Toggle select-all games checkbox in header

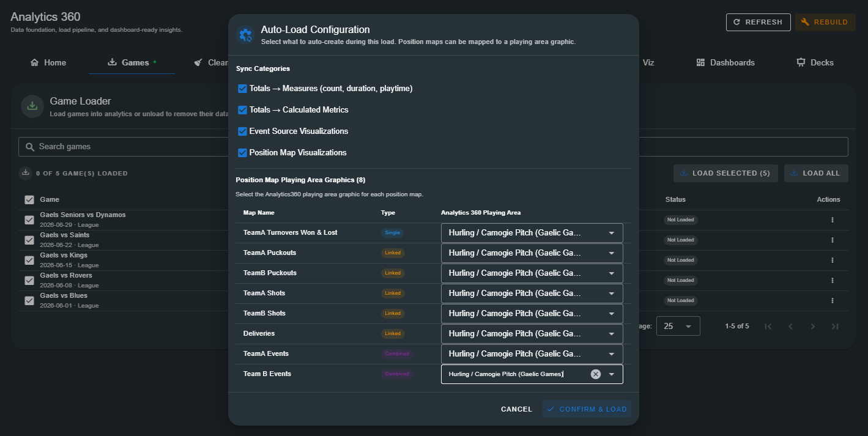pos(29,200)
